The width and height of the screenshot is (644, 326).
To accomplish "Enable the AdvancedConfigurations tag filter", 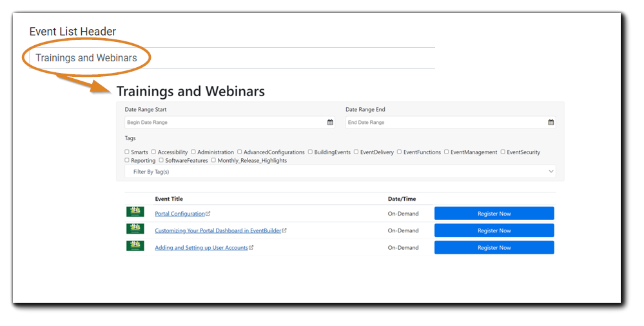I will click(x=239, y=152).
